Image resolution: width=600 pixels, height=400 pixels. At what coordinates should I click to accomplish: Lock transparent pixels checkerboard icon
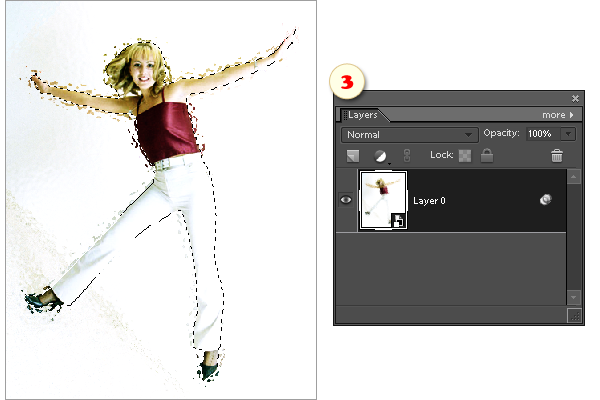(x=465, y=156)
